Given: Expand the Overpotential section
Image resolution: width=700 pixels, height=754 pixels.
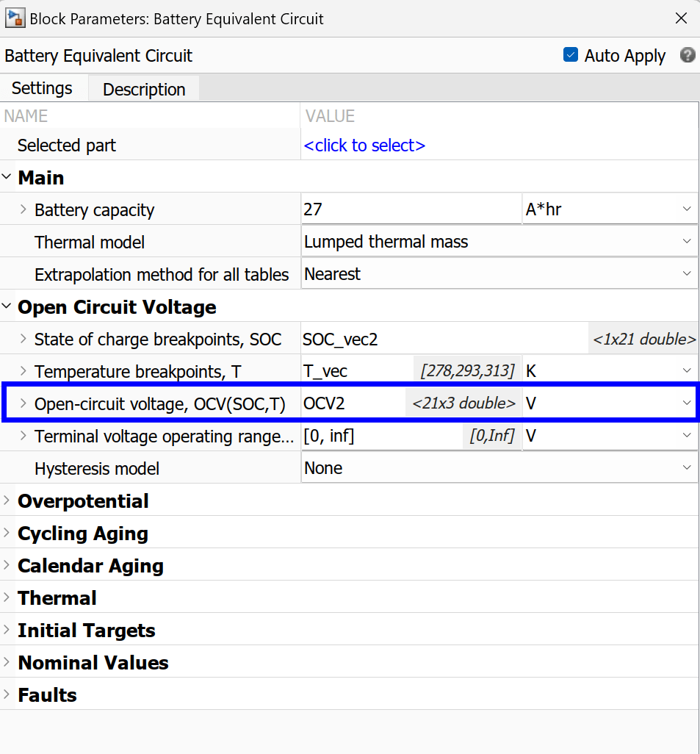Looking at the screenshot, I should tap(7, 500).
